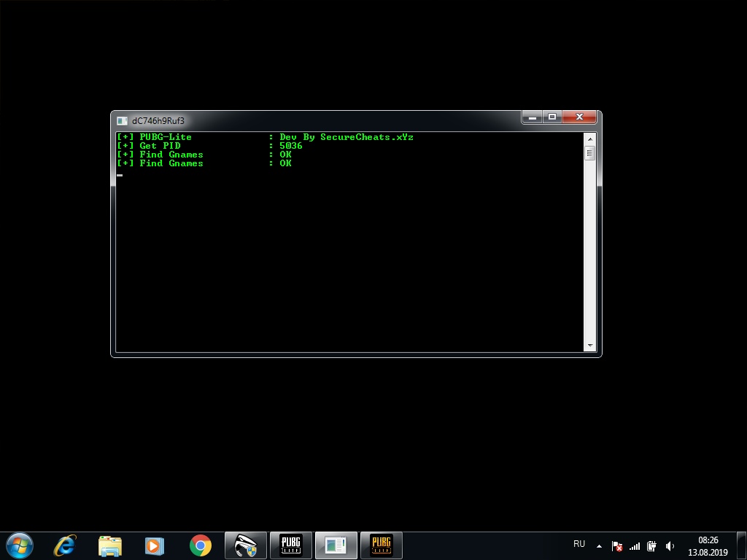Open the Windows Start menu
Viewport: 747px width, 560px height.
[x=20, y=545]
